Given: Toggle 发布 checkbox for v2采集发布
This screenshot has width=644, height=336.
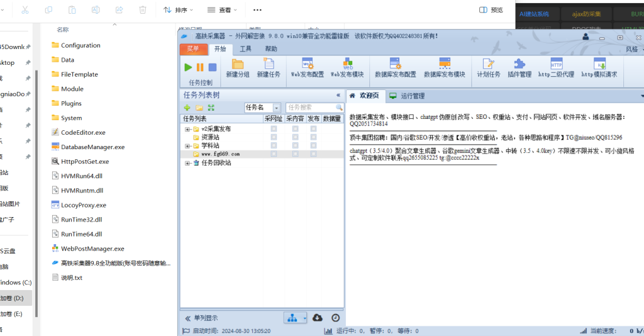Looking at the screenshot, I should (x=313, y=128).
